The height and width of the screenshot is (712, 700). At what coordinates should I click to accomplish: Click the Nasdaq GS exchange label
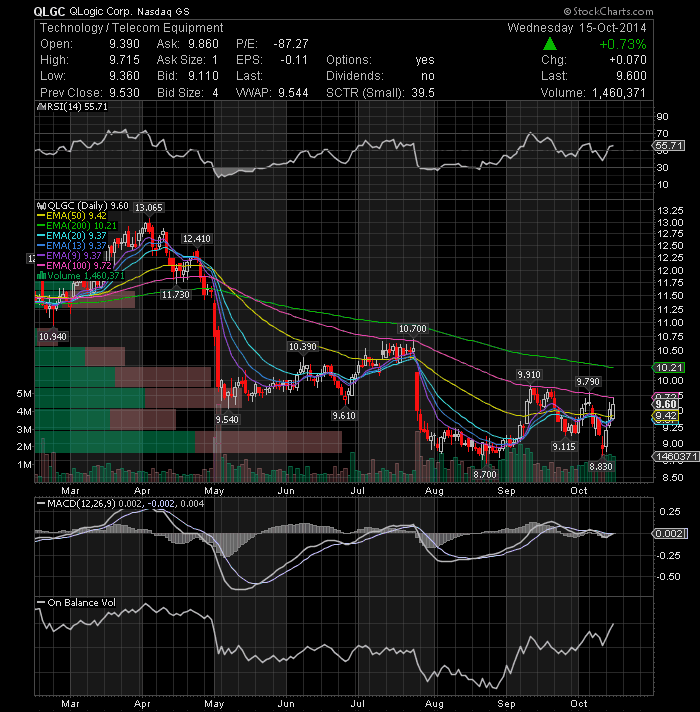coord(163,11)
